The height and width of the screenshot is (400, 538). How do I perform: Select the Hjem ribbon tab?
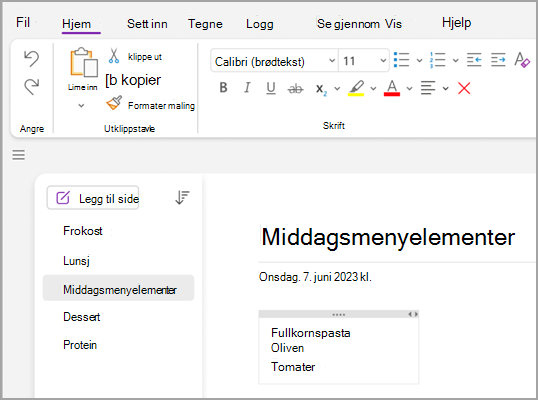click(77, 24)
